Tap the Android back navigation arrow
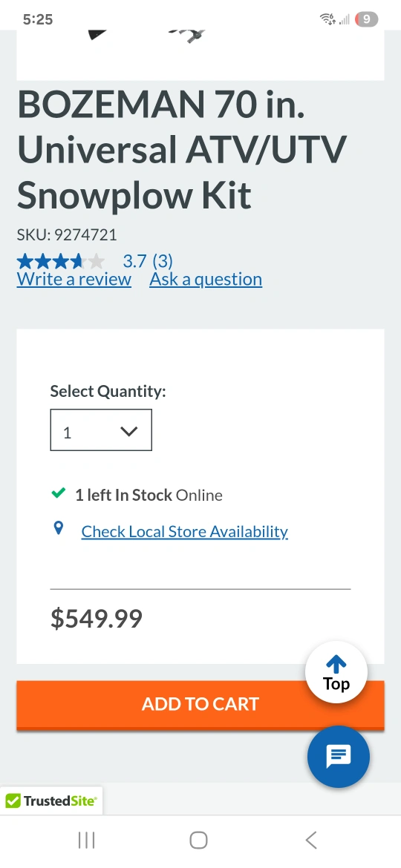Screen dimensions: 401x868 tap(311, 840)
